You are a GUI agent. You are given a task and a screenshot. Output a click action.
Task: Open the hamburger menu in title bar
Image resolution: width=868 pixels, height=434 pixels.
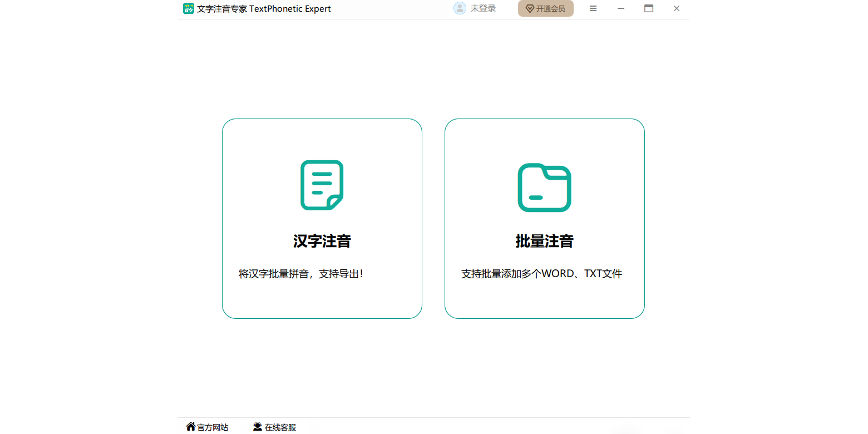tap(593, 8)
